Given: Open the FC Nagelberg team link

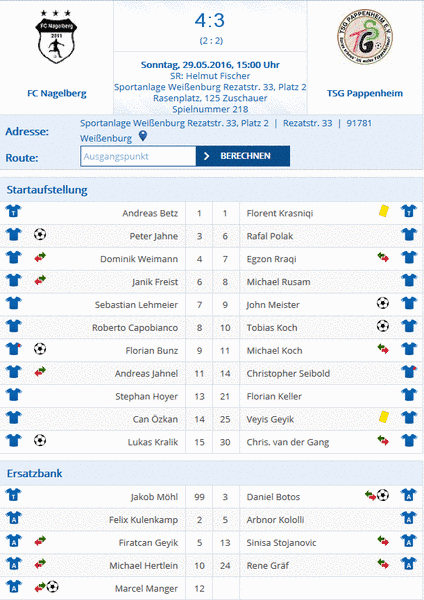Looking at the screenshot, I should (57, 93).
